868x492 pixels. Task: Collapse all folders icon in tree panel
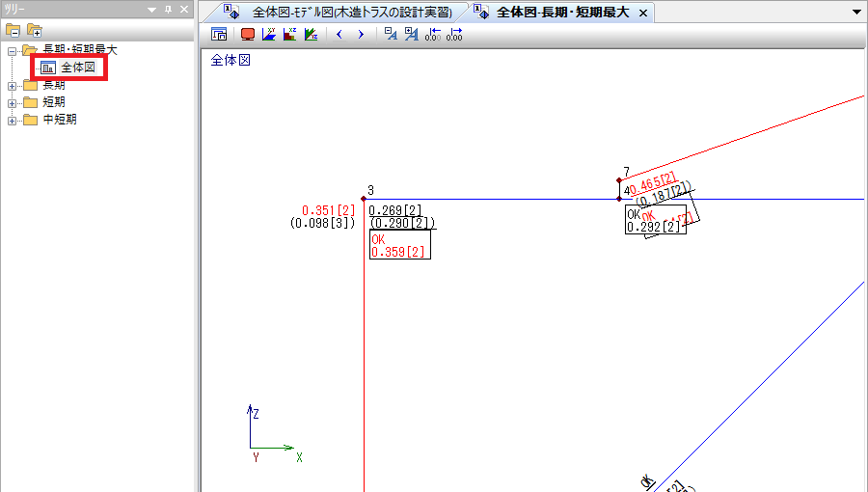click(13, 30)
